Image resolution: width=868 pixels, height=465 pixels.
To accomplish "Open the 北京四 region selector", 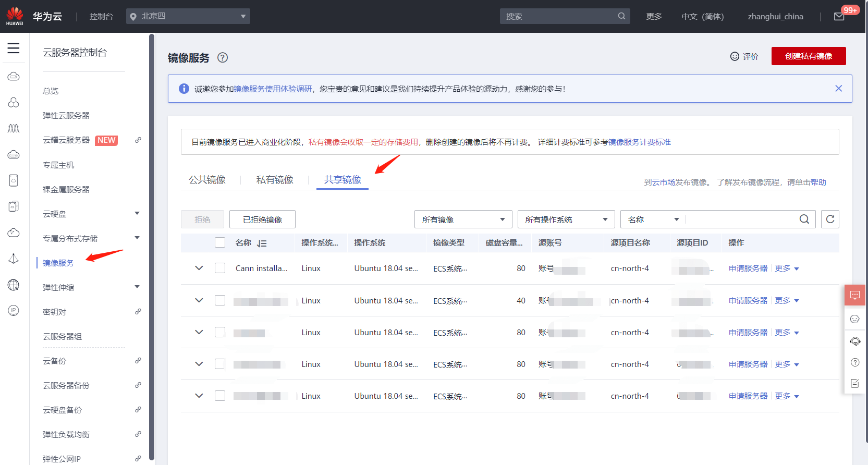I will pyautogui.click(x=188, y=16).
